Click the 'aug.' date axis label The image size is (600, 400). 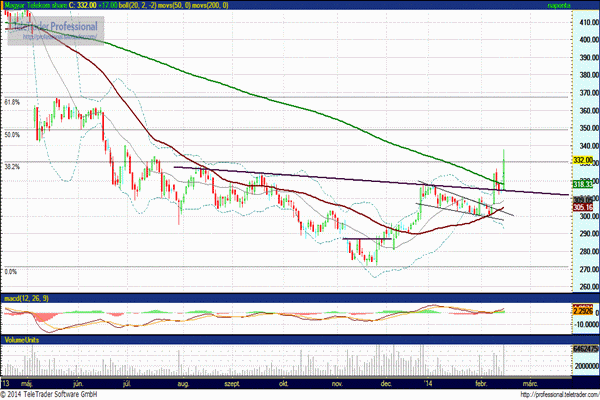[x=183, y=384]
